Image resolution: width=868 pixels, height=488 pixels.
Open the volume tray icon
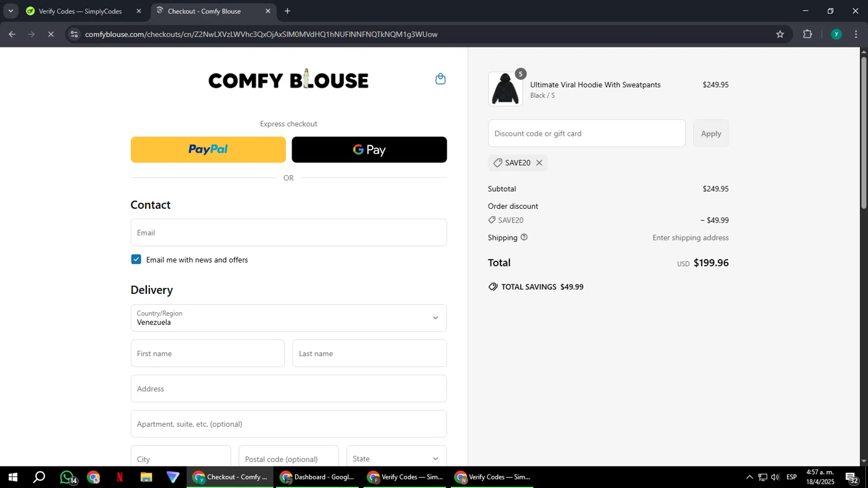coord(775,477)
